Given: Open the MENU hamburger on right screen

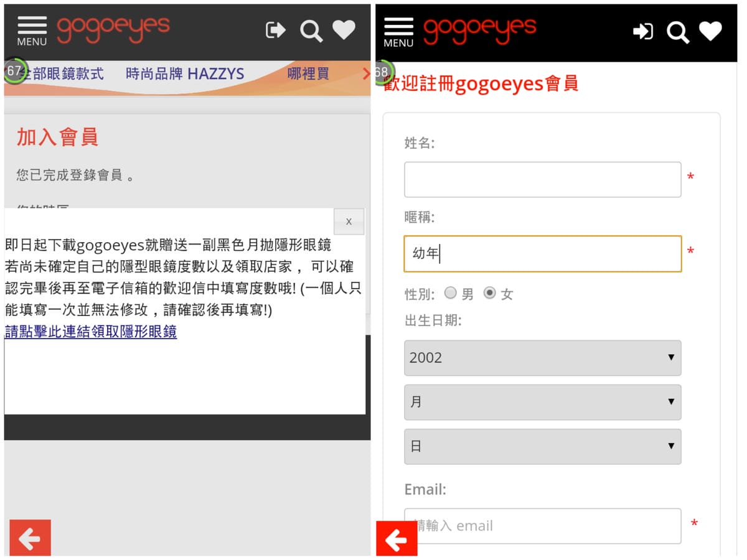Looking at the screenshot, I should point(398,32).
